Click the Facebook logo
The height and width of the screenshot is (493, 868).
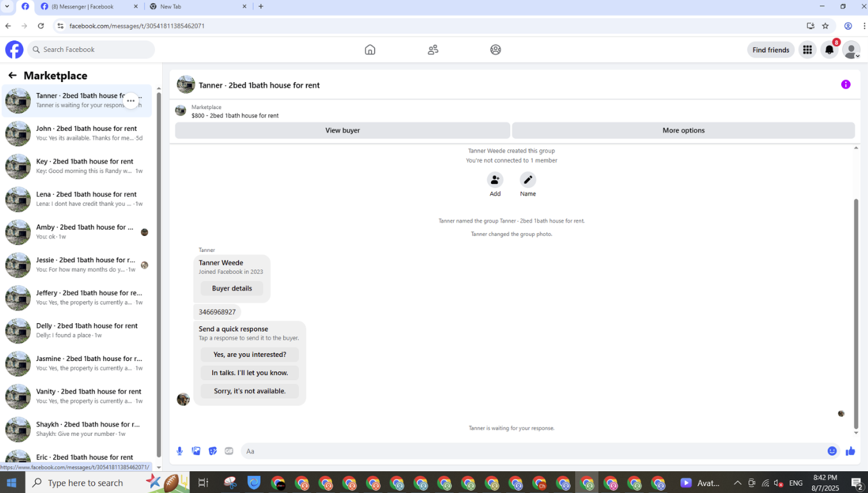(14, 49)
